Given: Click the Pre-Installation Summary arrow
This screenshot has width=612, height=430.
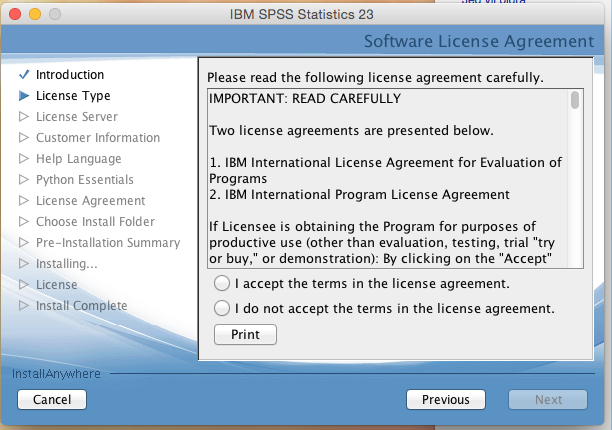Looking at the screenshot, I should click(x=24, y=243).
